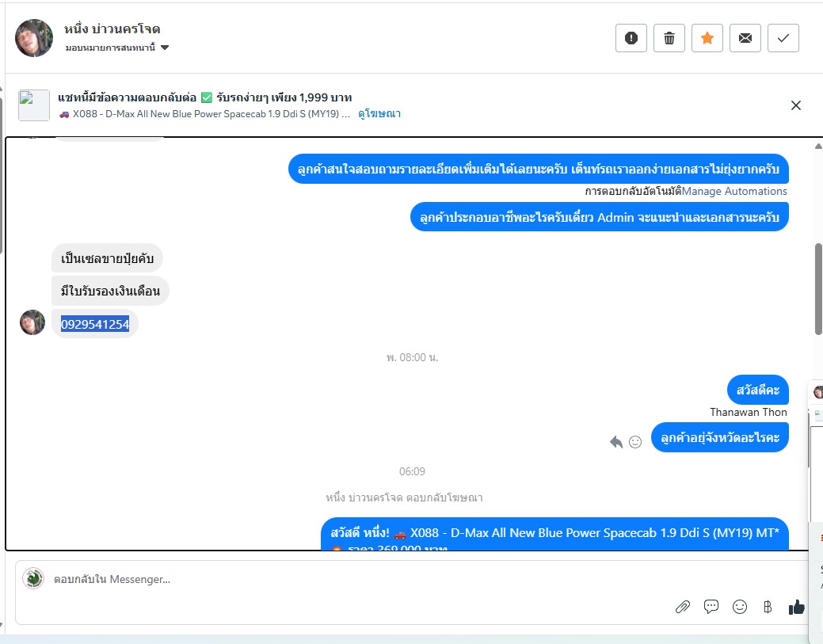Mark conversation done with checkmark button
This screenshot has width=823, height=644.
[783, 38]
